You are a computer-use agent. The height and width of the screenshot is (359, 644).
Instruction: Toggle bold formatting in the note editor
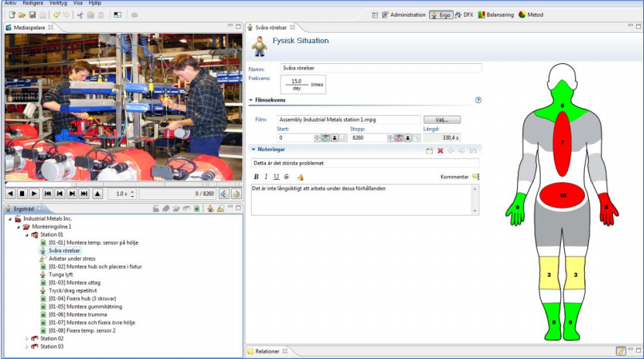click(256, 177)
